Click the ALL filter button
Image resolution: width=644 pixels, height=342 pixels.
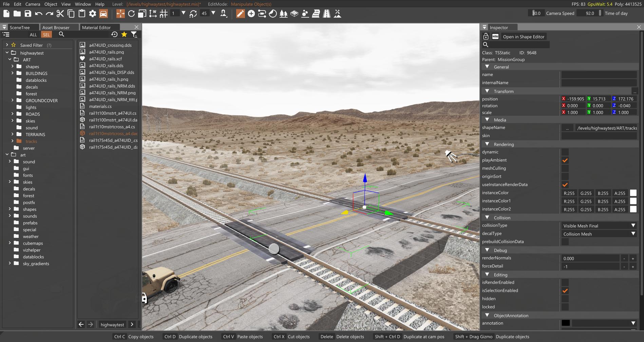pos(33,35)
